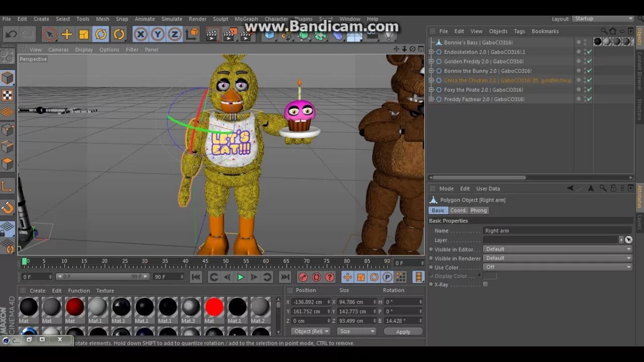Toggle the Snap magnet icon
The height and width of the screenshot is (362, 644).
point(8,208)
